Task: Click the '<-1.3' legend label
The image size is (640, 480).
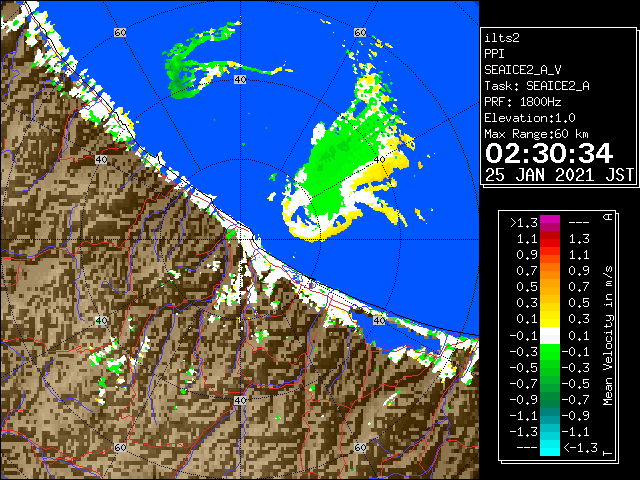Action: [580, 448]
